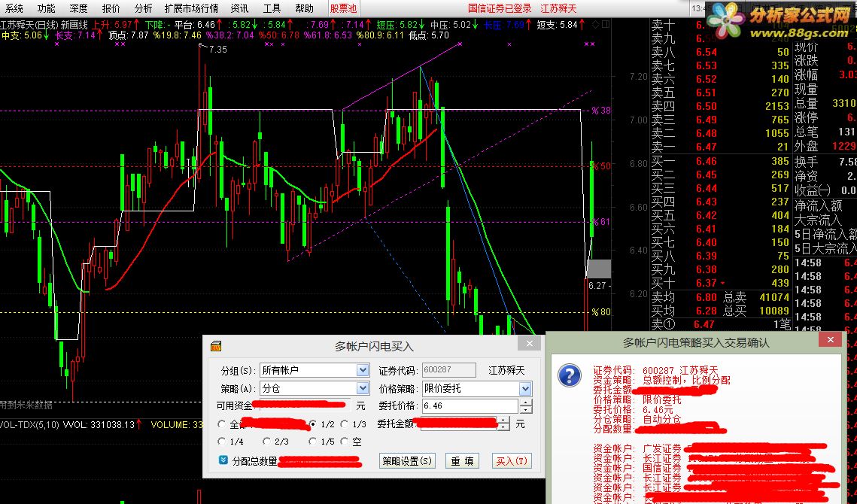Click the split-window icon at chart header
The height and width of the screenshot is (504, 857).
pyautogui.click(x=605, y=24)
